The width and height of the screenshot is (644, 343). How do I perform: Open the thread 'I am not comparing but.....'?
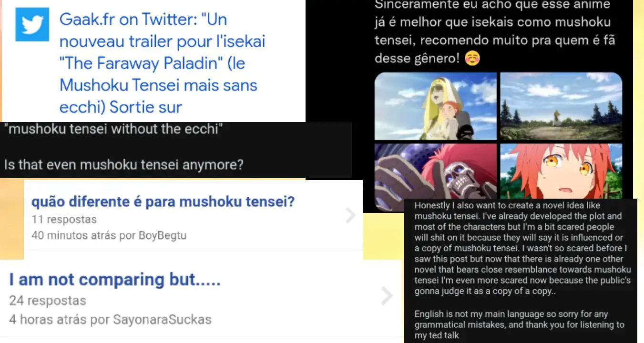114,279
